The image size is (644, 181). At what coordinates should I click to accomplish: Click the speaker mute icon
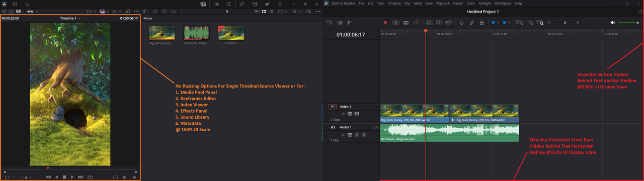(612, 23)
